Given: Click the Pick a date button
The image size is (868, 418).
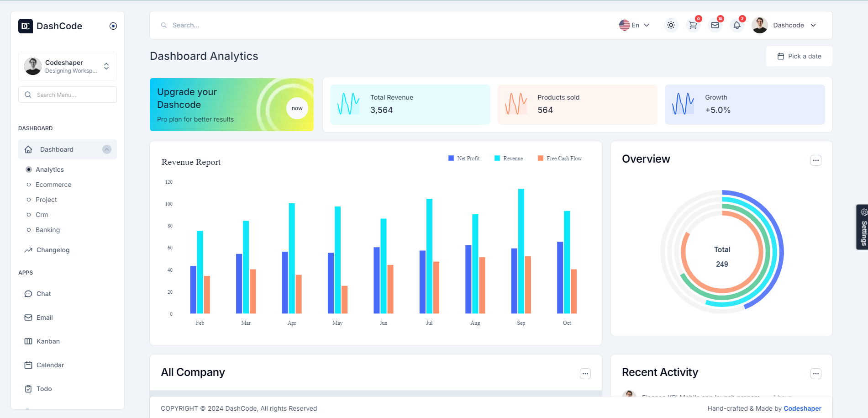Looking at the screenshot, I should (799, 56).
